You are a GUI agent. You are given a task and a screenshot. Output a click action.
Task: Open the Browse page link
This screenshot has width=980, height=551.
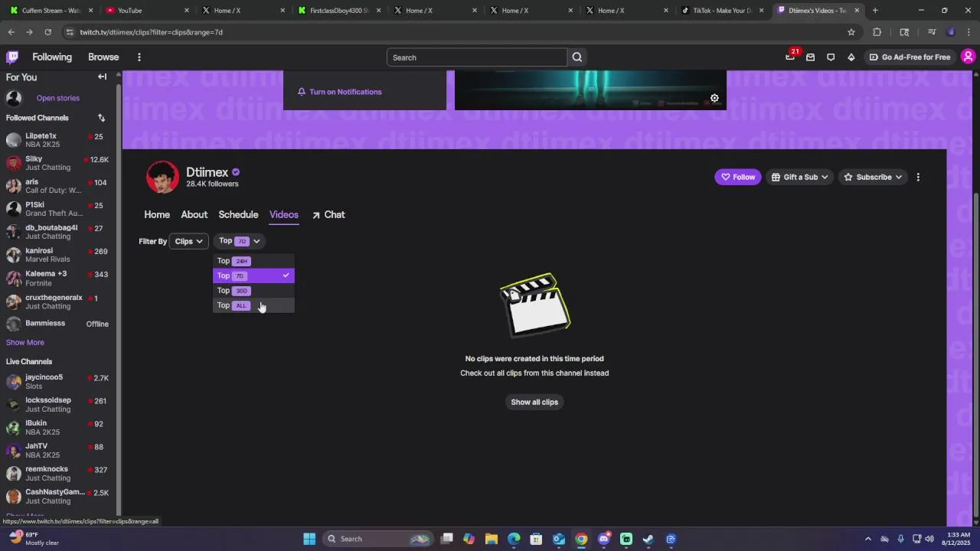pos(103,57)
